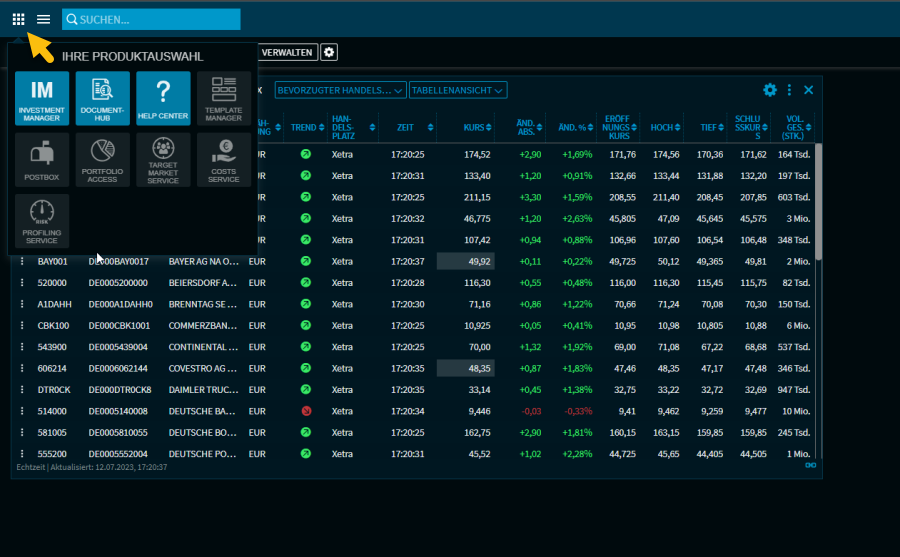
Task: Launch the Profiling Service tile
Action: coord(43,221)
